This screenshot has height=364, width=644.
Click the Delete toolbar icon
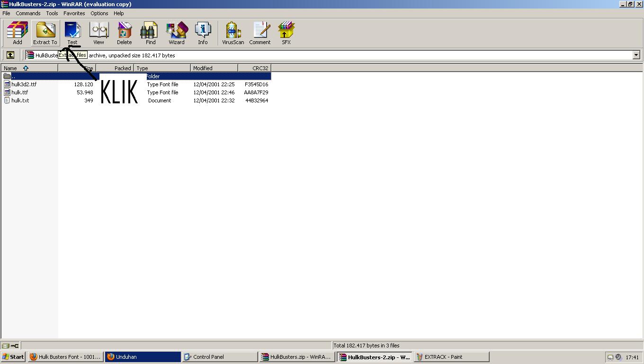pos(125,33)
